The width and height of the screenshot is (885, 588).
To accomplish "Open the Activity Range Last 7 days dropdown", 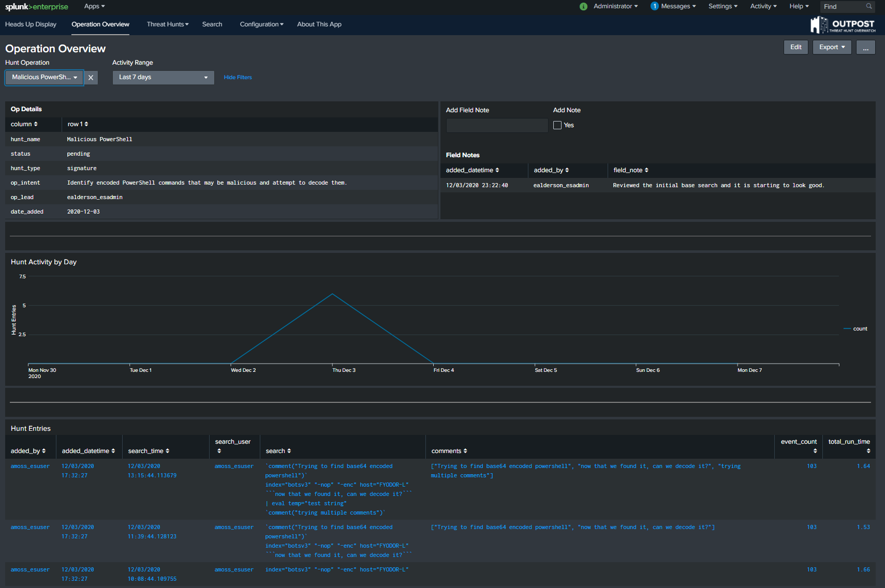I will point(164,78).
